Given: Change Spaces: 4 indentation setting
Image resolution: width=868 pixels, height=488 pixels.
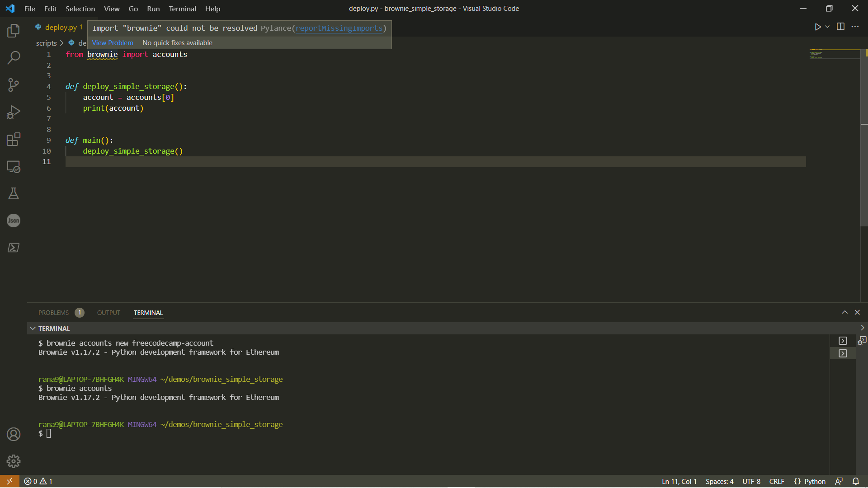Looking at the screenshot, I should [x=719, y=481].
